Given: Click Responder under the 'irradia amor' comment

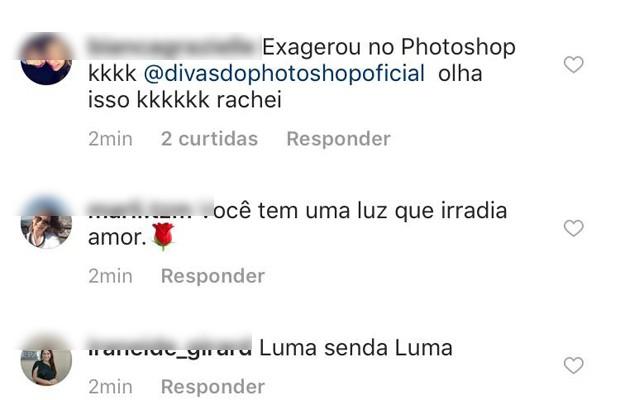Looking at the screenshot, I should 213,276.
